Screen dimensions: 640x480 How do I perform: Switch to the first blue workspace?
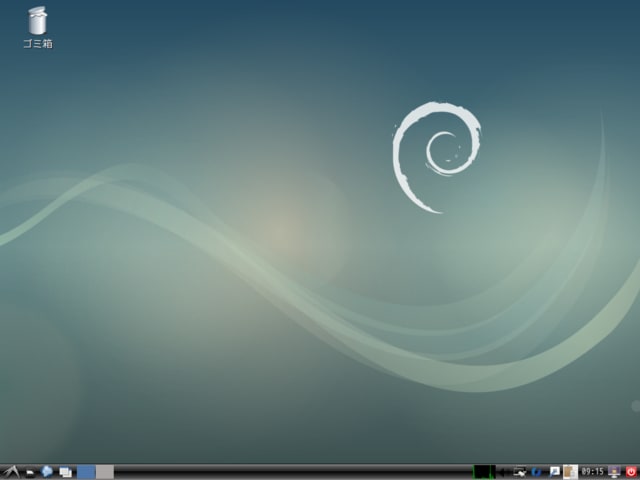(x=86, y=472)
